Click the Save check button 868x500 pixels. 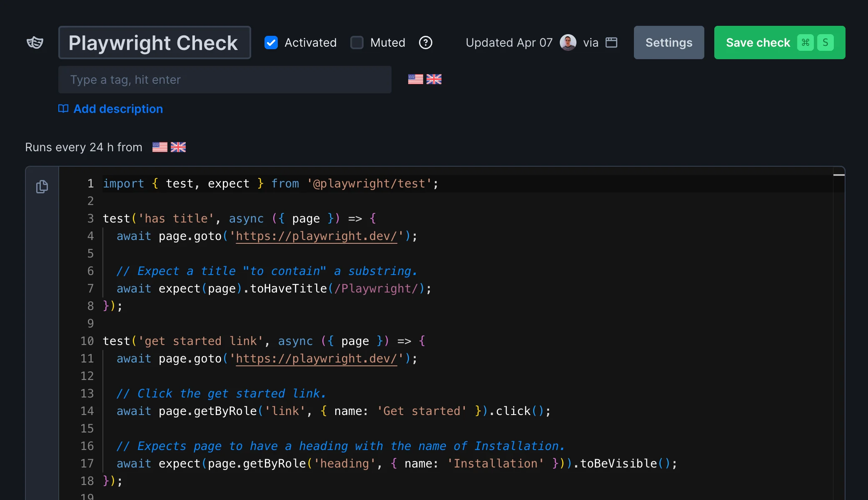pyautogui.click(x=780, y=42)
